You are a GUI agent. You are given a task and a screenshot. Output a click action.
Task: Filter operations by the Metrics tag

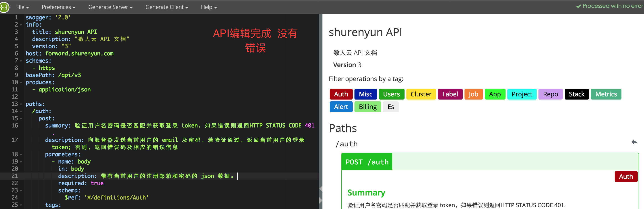coord(606,94)
